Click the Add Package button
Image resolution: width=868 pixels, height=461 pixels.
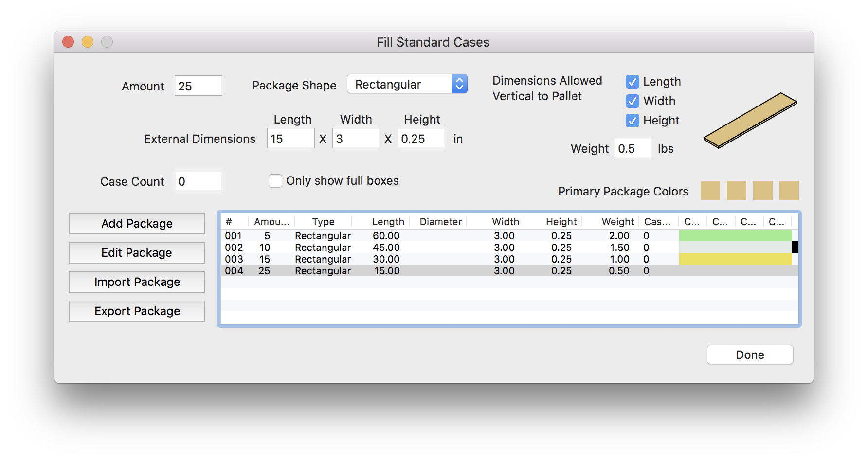click(137, 224)
